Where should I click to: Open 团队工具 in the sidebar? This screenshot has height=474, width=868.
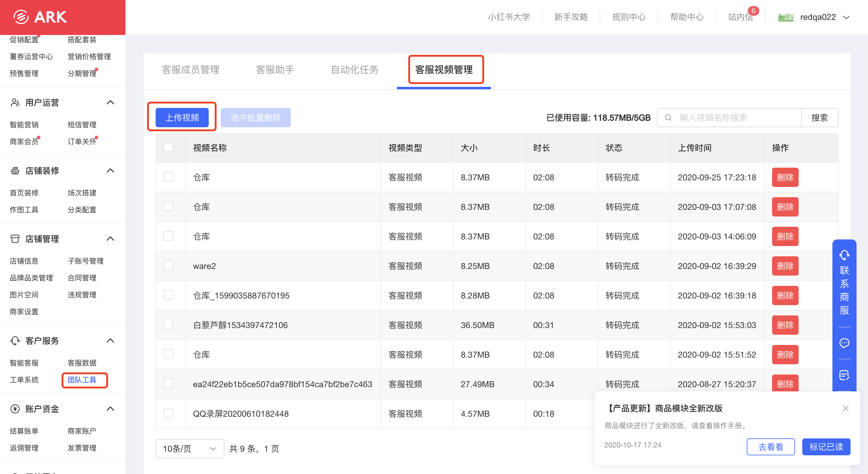(x=82, y=380)
